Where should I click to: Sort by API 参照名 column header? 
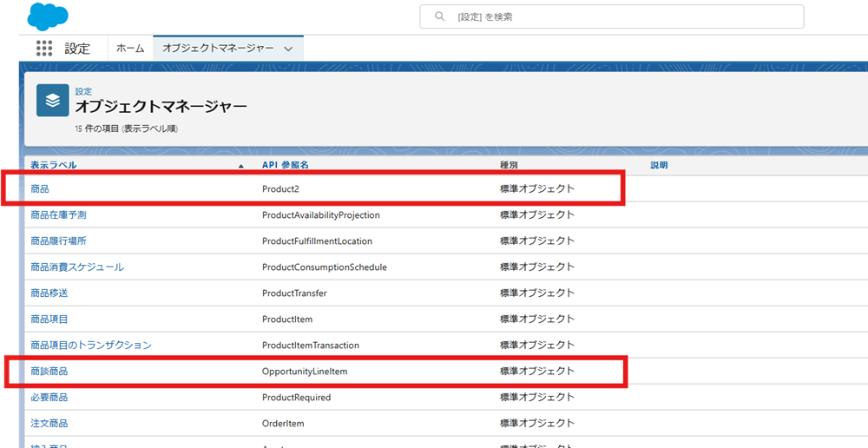click(x=285, y=165)
